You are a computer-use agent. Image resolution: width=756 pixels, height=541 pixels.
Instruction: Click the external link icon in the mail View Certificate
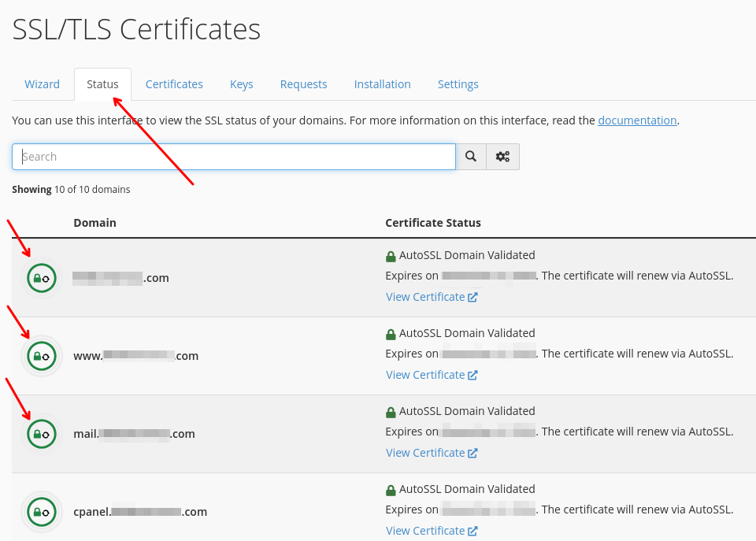pos(472,454)
